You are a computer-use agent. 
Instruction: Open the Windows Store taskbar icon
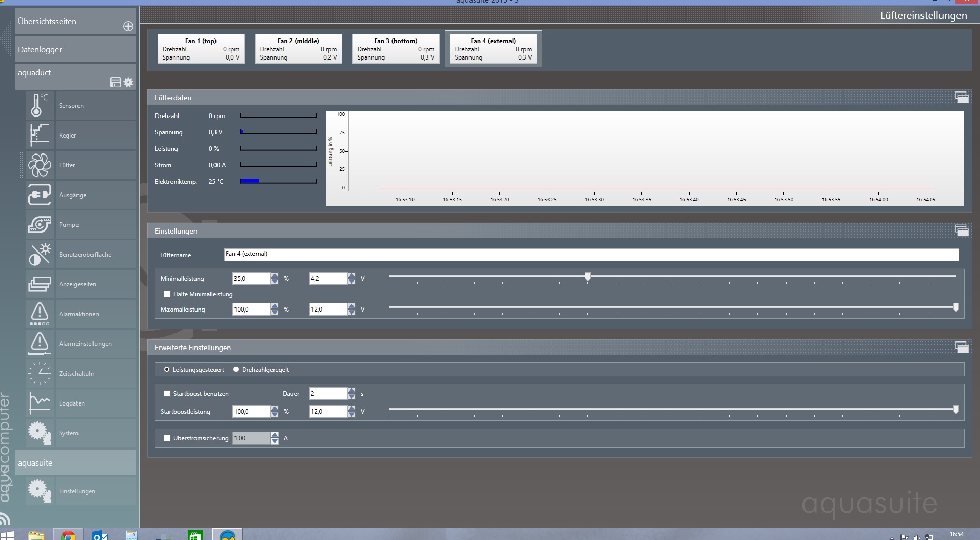tap(195, 536)
